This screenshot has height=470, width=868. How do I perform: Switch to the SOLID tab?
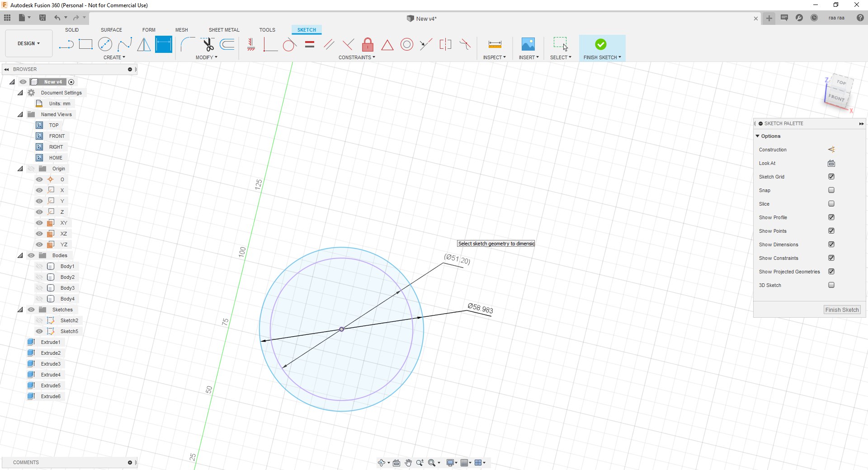[x=72, y=30]
